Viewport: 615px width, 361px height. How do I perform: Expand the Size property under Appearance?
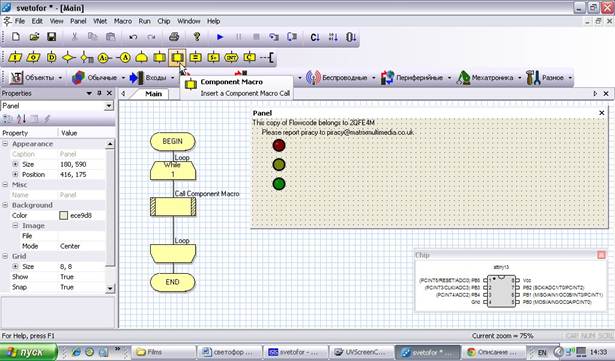(x=15, y=164)
